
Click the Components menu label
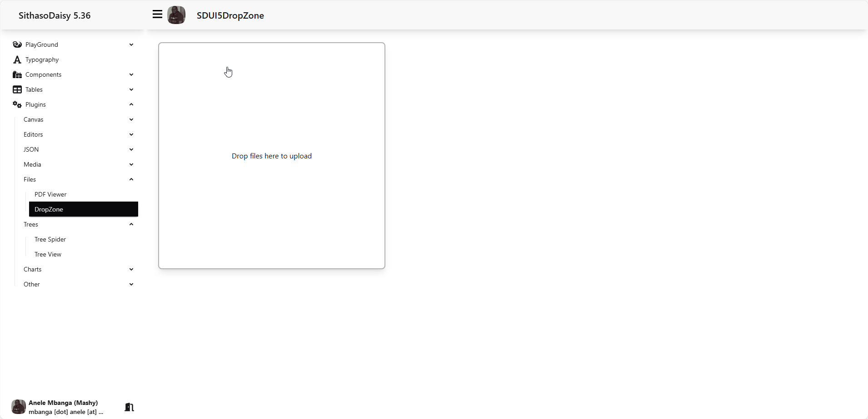(x=43, y=74)
